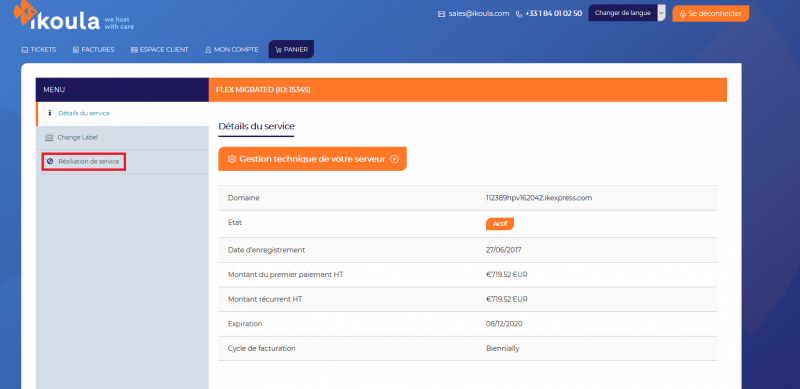
Task: Click the date 27/06/2017
Action: click(504, 250)
